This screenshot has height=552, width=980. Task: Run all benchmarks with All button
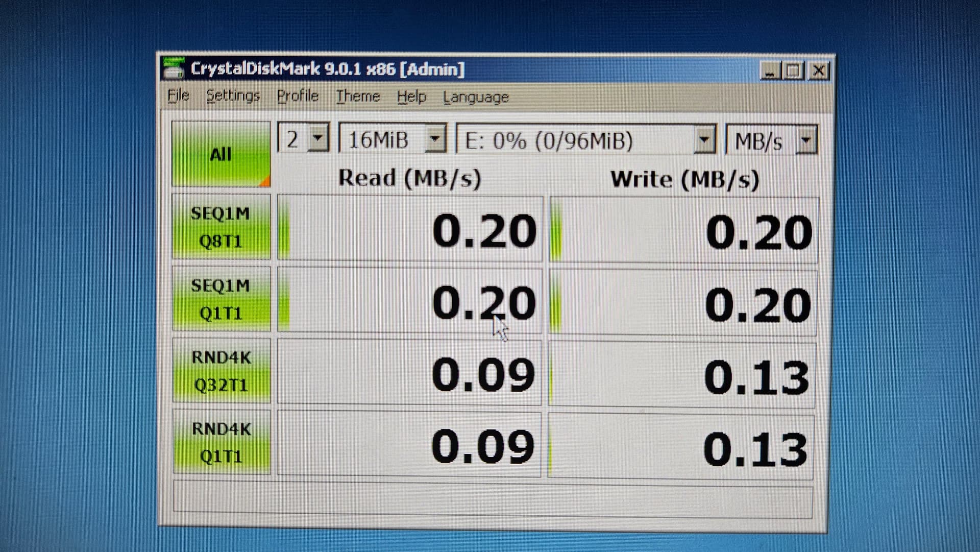(221, 154)
